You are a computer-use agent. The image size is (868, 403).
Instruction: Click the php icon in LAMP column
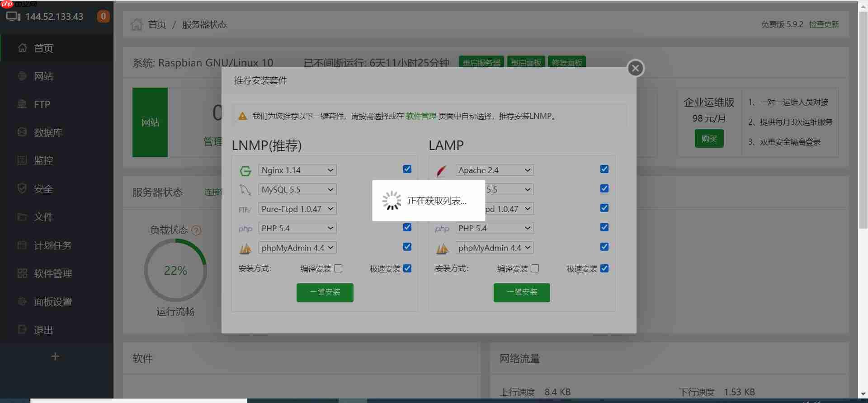coord(442,229)
